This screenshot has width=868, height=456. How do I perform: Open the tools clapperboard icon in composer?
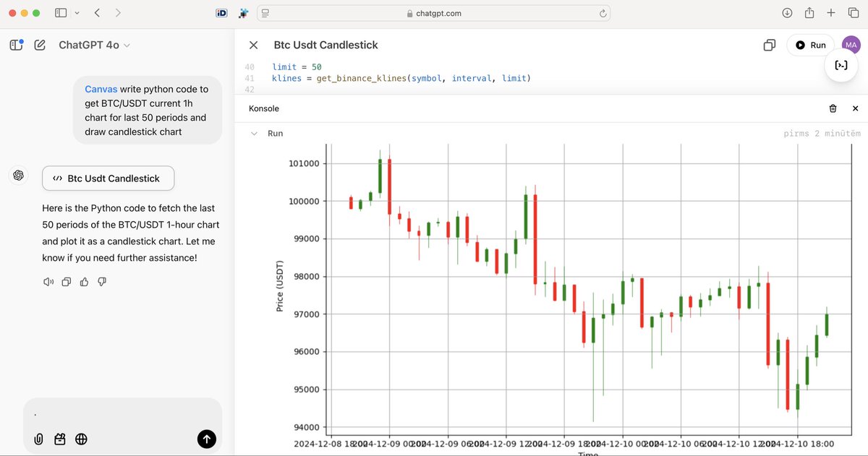pos(60,439)
